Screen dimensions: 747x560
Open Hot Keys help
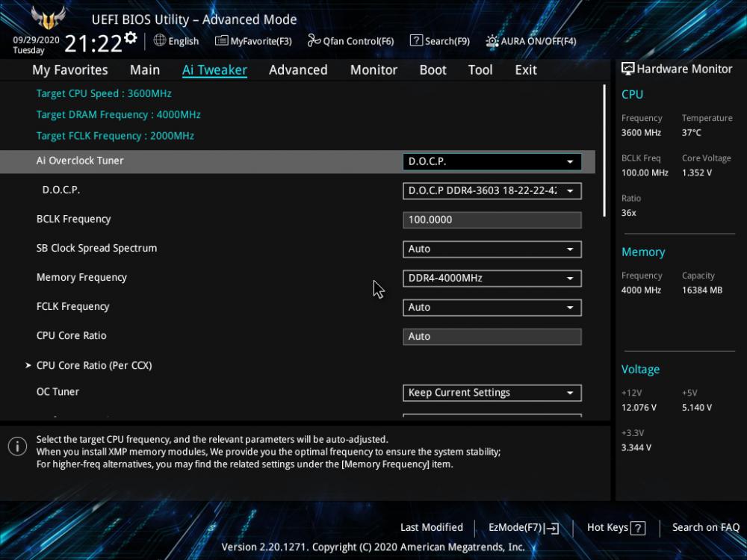pos(616,528)
